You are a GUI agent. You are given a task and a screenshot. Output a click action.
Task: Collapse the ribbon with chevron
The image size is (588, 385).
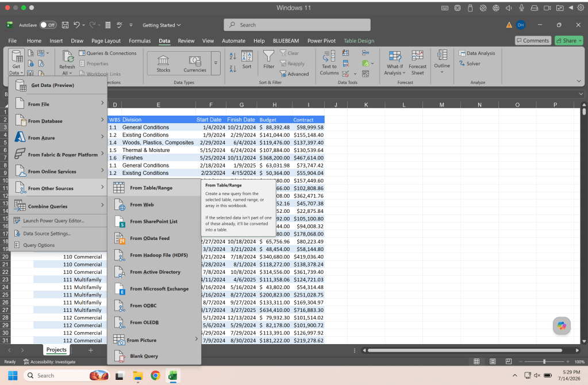click(579, 81)
